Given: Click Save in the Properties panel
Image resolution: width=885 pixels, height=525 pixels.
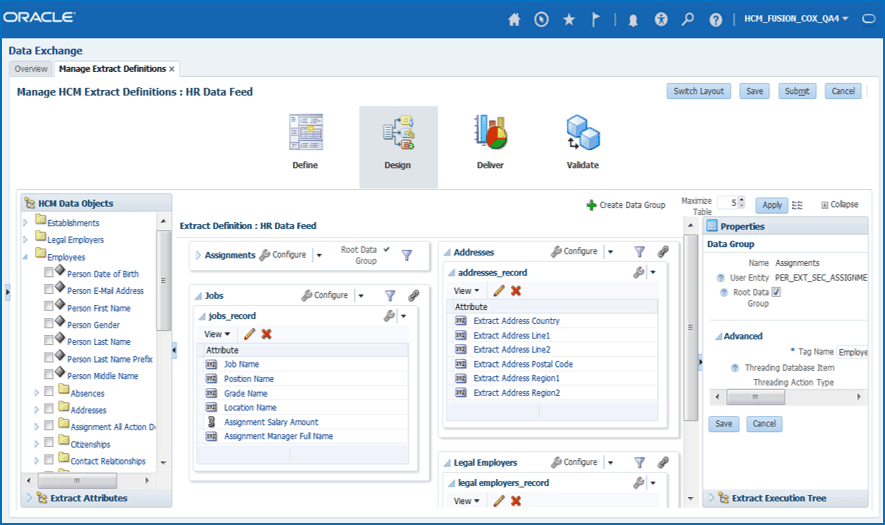Looking at the screenshot, I should point(724,424).
